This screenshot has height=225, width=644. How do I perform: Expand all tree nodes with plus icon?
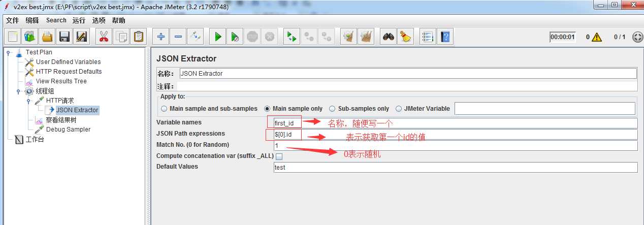pos(161,37)
